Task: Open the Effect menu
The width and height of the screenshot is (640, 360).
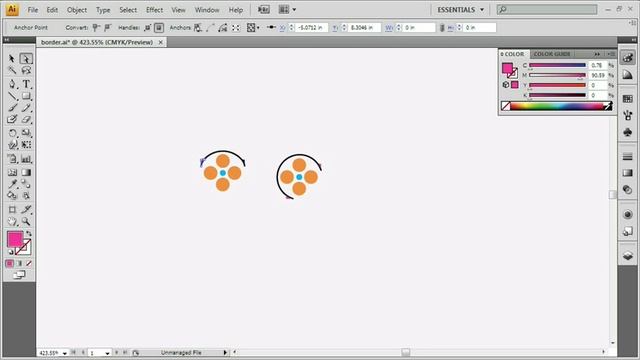Action: 154,10
